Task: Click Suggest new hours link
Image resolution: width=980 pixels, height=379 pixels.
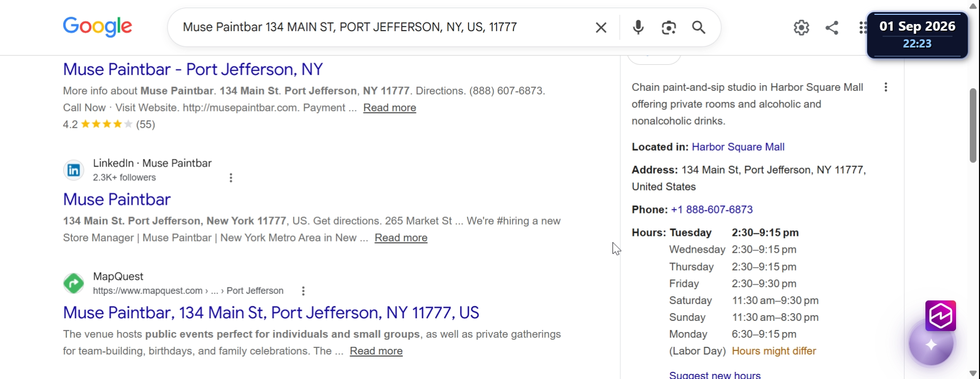Action: tap(715, 375)
